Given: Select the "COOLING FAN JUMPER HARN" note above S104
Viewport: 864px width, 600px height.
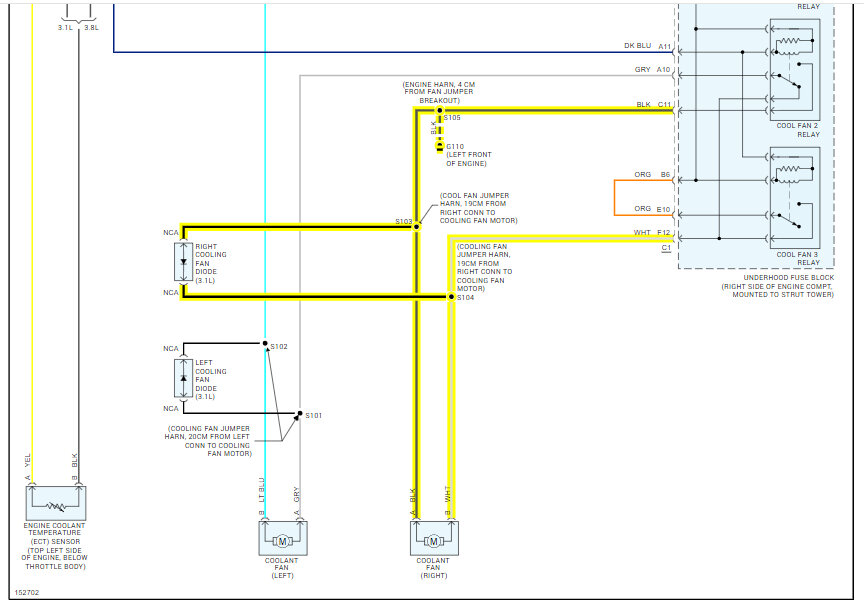Looking at the screenshot, I should click(484, 268).
